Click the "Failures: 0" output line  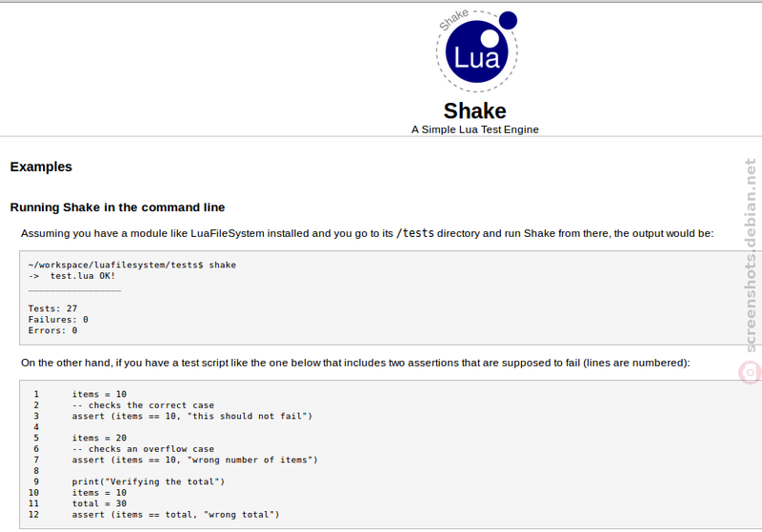point(58,320)
